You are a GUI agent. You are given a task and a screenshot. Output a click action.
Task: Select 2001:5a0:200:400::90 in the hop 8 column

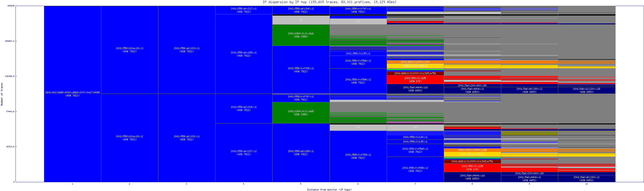pyautogui.click(x=472, y=85)
